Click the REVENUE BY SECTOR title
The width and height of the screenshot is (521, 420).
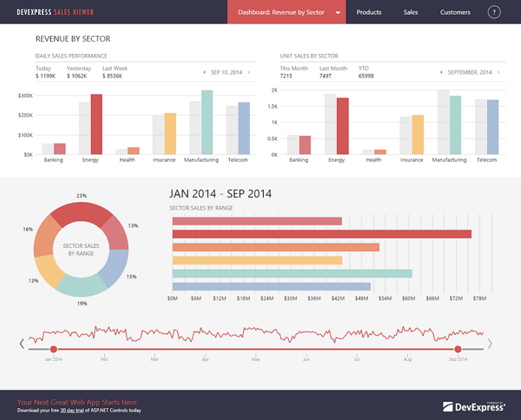click(72, 39)
